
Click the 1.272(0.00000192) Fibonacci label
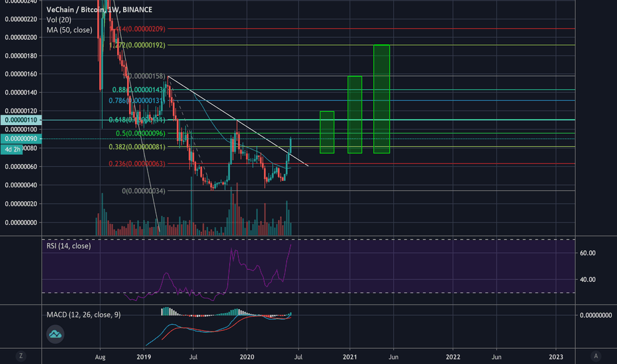(137, 45)
